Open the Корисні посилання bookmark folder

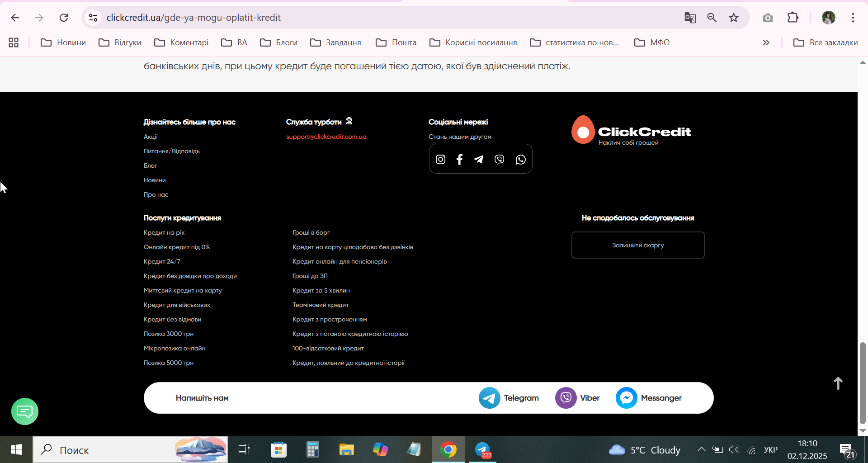[x=473, y=43]
